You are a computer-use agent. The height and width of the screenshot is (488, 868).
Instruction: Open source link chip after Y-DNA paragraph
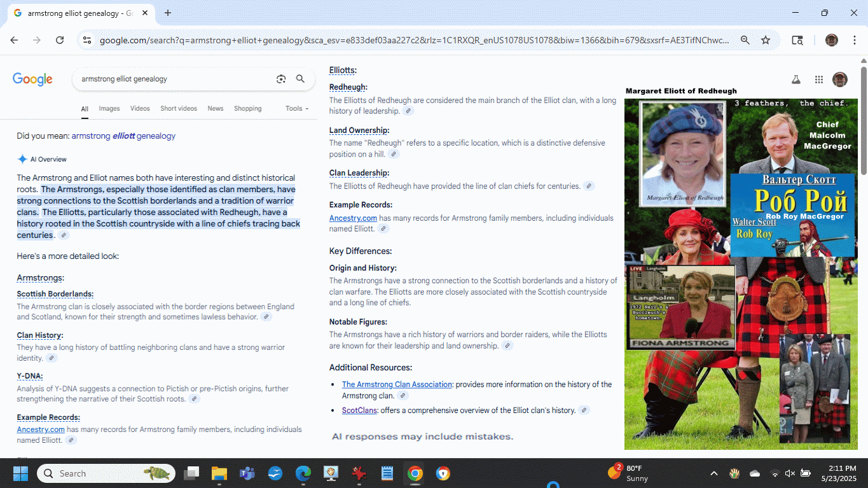(195, 399)
